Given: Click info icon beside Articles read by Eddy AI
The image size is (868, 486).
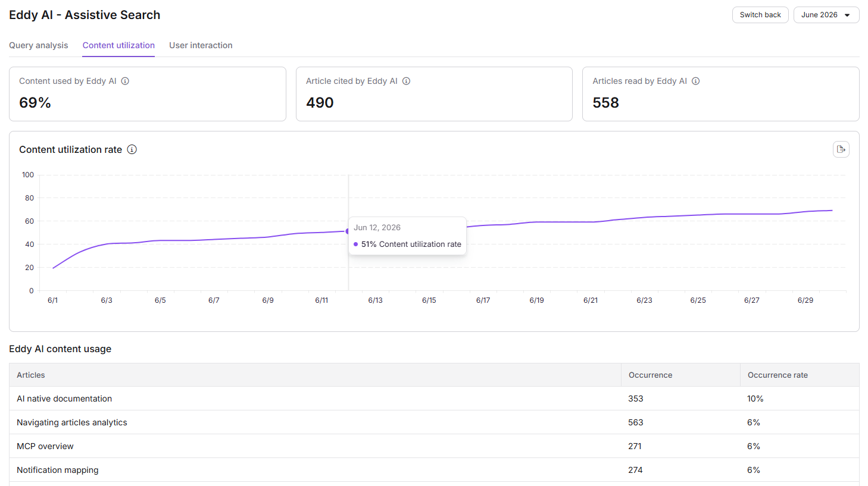Looking at the screenshot, I should click(x=695, y=81).
